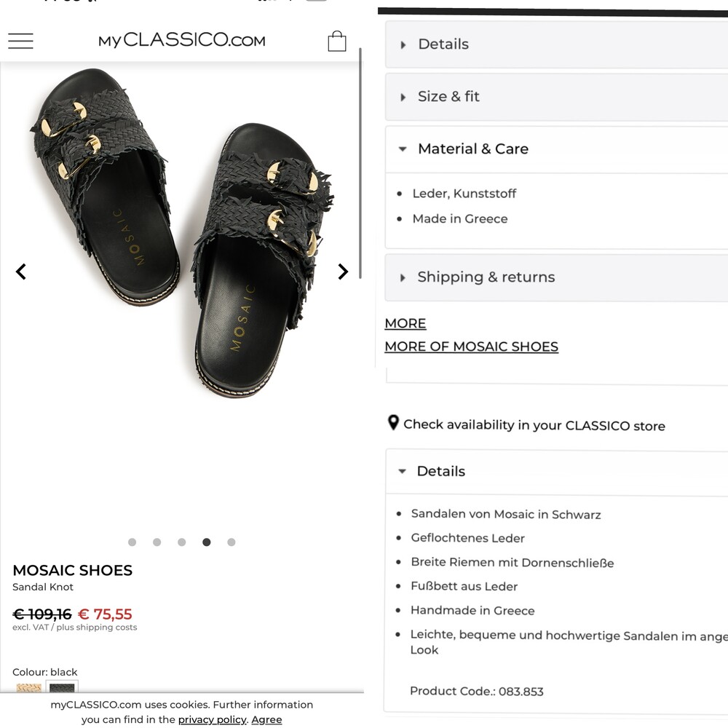Viewport: 728px width, 728px height.
Task: Click the location pin icon
Action: click(393, 422)
